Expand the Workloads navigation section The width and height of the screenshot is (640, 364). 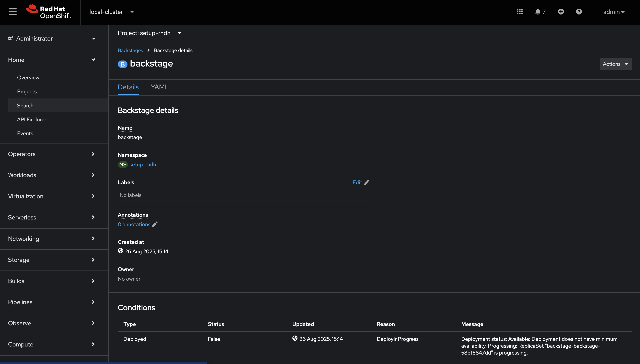(x=54, y=175)
